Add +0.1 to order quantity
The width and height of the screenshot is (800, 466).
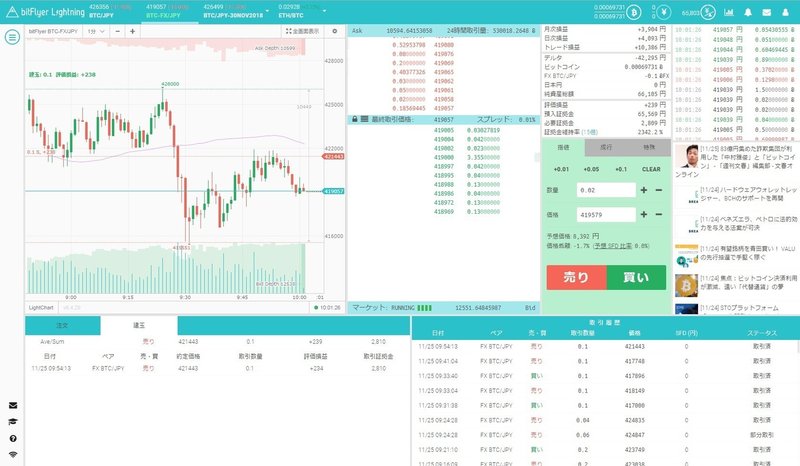pyautogui.click(x=621, y=169)
